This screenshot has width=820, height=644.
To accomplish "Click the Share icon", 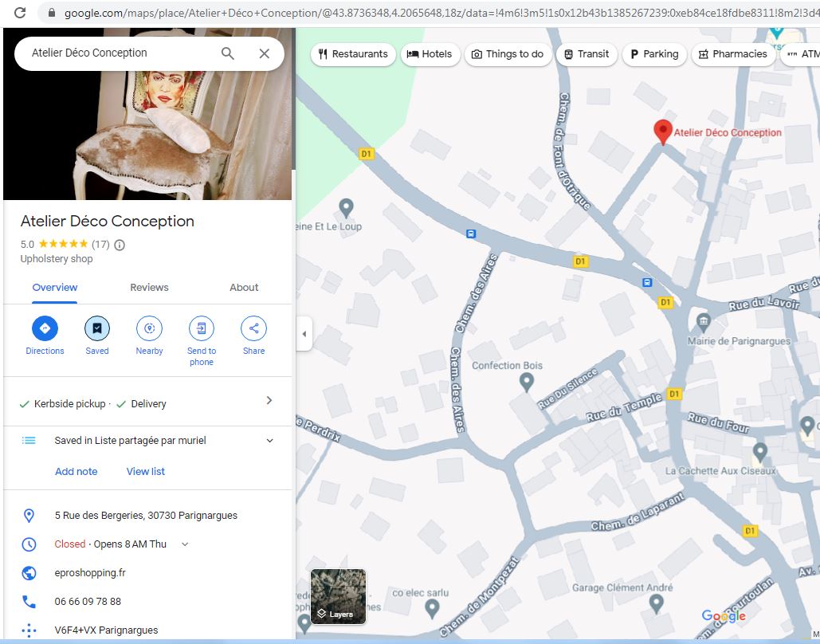I will (x=253, y=328).
